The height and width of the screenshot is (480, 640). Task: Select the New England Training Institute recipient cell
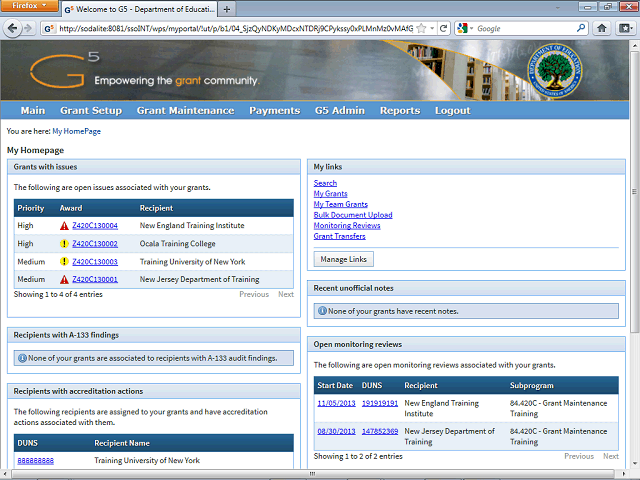[192, 226]
